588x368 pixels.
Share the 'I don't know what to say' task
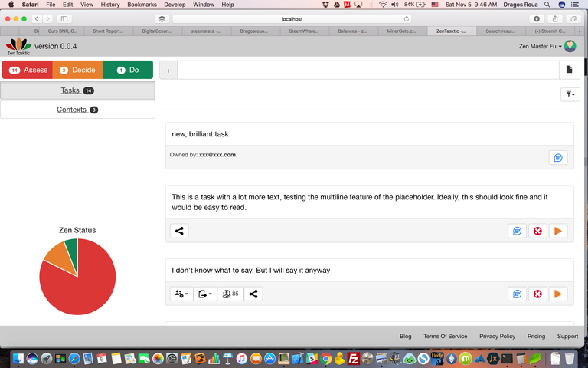(253, 294)
